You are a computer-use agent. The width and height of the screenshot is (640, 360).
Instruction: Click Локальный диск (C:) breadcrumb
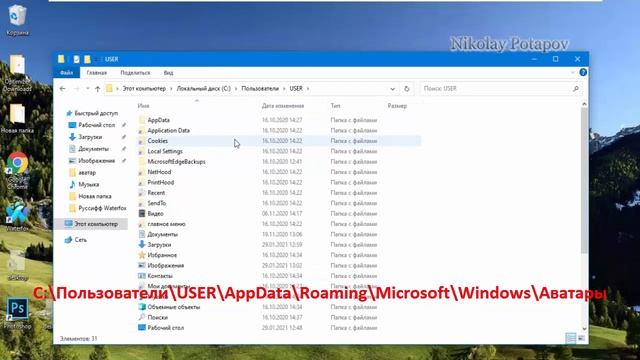(x=204, y=89)
